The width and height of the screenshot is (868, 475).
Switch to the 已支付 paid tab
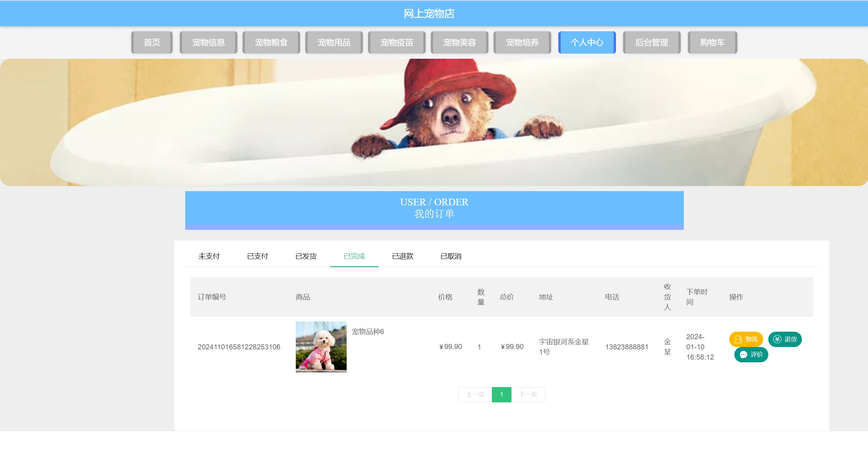(257, 256)
